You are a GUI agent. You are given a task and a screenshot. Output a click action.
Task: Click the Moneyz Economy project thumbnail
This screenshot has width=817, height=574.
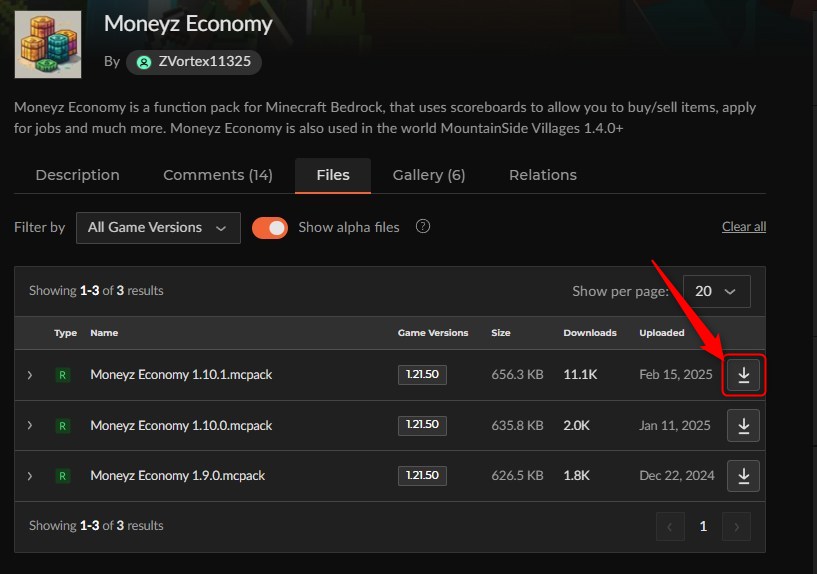pos(48,44)
